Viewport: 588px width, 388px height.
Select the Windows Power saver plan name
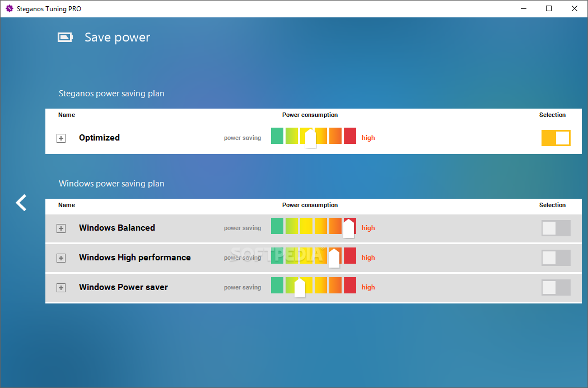coord(123,287)
